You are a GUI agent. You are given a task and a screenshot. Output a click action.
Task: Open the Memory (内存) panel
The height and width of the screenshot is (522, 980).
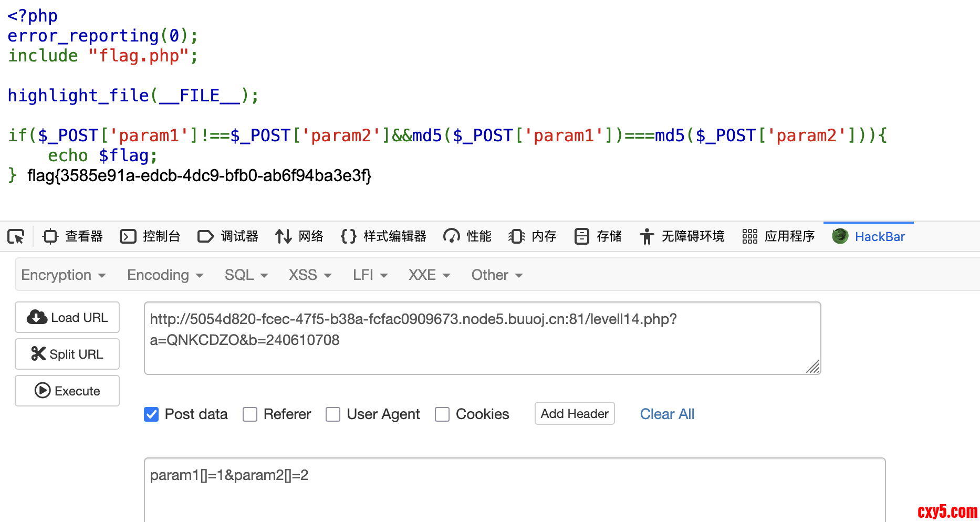click(533, 237)
